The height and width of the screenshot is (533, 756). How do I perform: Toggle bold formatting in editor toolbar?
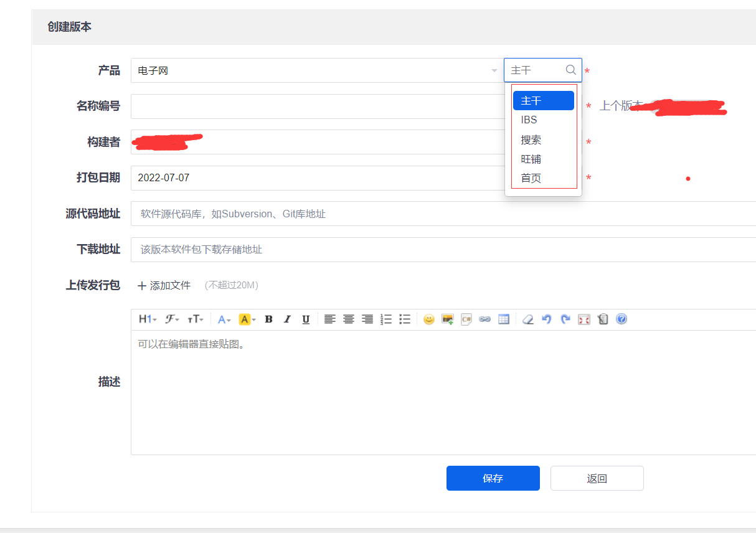pyautogui.click(x=268, y=319)
